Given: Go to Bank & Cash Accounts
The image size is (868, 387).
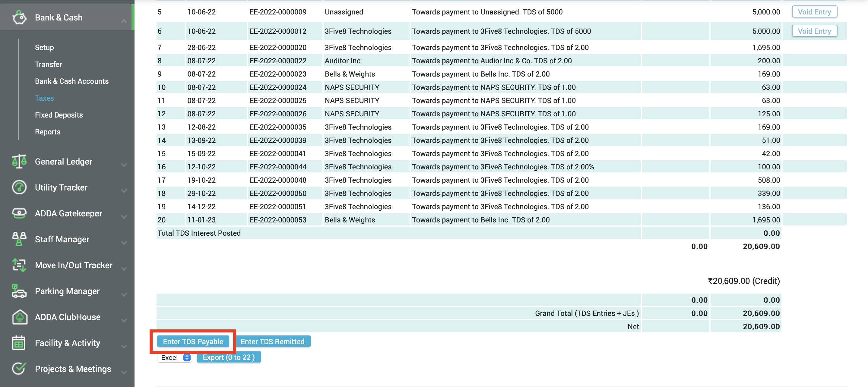Looking at the screenshot, I should click(x=71, y=81).
